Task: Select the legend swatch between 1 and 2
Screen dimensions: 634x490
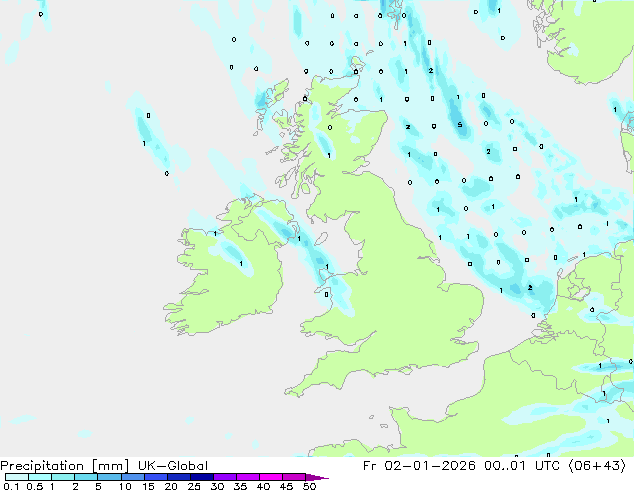Action: point(63,477)
